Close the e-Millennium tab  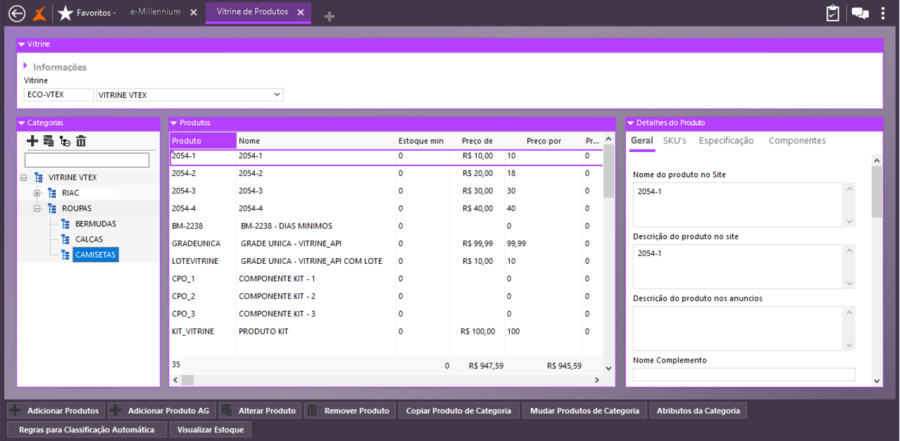click(194, 13)
